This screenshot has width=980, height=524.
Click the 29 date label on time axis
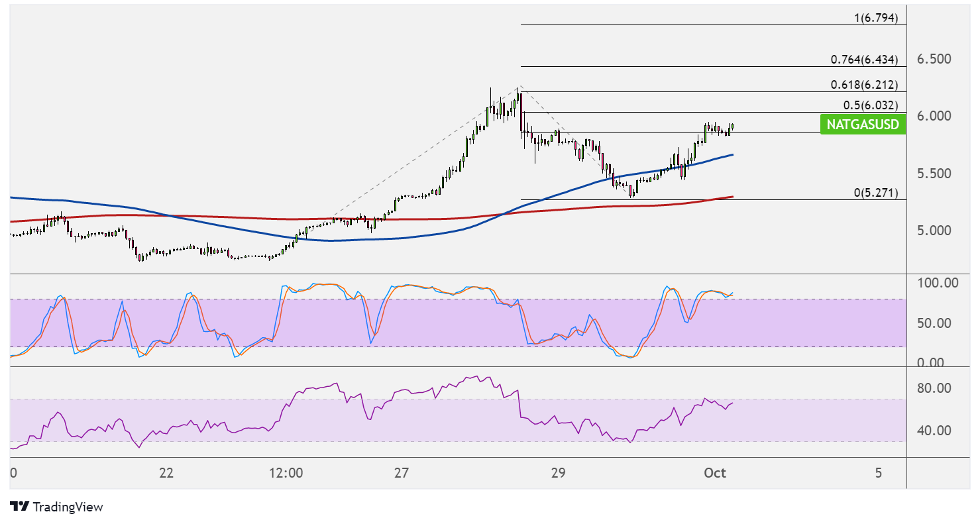pos(558,473)
